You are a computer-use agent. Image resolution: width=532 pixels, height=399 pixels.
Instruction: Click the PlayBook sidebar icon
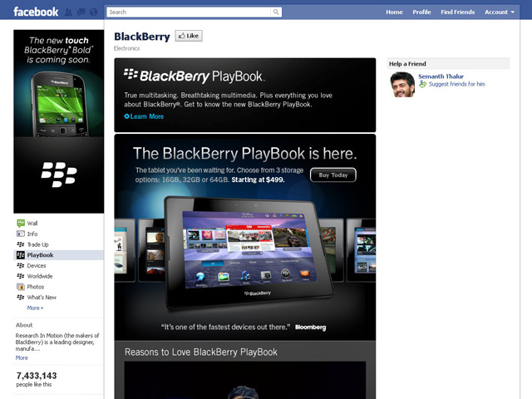tap(21, 255)
